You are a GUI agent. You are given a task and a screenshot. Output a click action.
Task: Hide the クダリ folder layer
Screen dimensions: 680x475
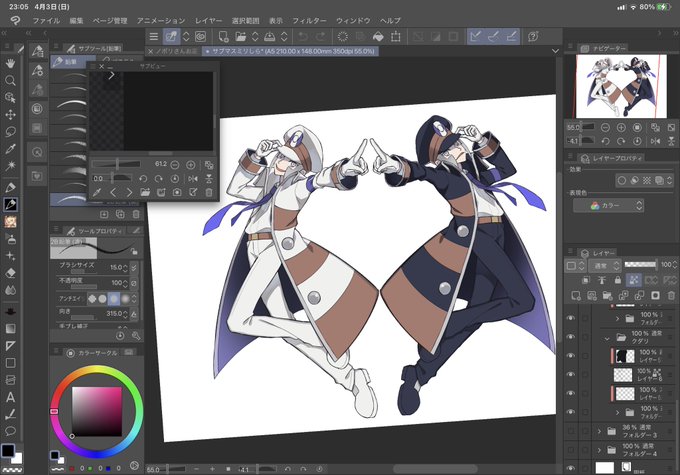tap(571, 337)
